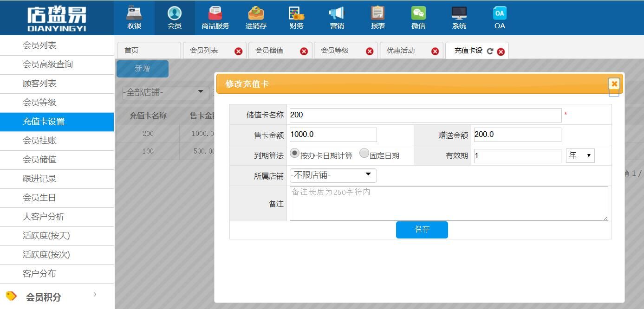This screenshot has height=309, width=644.
Task: Click the 新增 add button
Action: pyautogui.click(x=143, y=69)
